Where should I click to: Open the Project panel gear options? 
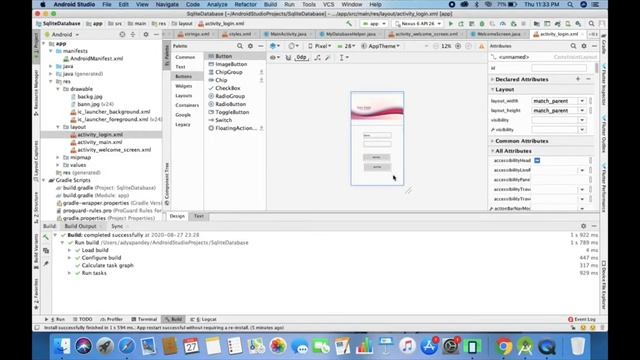click(146, 35)
